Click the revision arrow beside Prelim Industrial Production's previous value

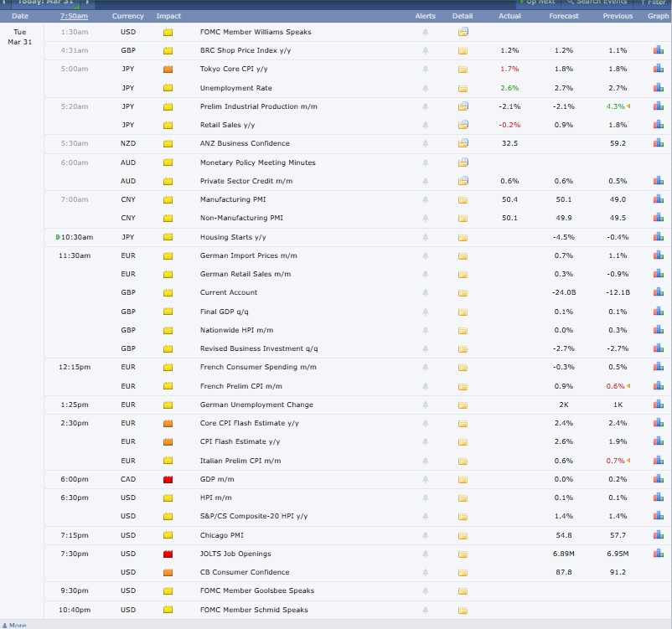(x=628, y=106)
